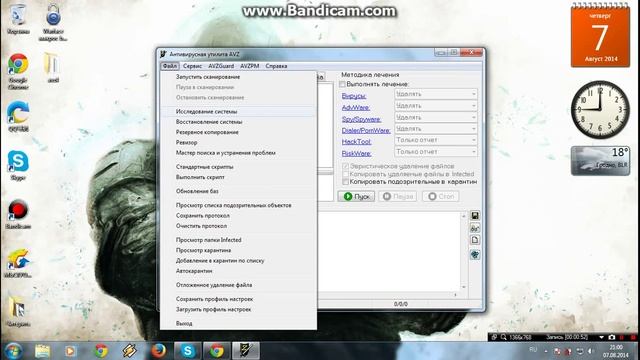Select 'Исследование системы' in File menu
Image resolution: width=640 pixels, height=360 pixels.
238,111
